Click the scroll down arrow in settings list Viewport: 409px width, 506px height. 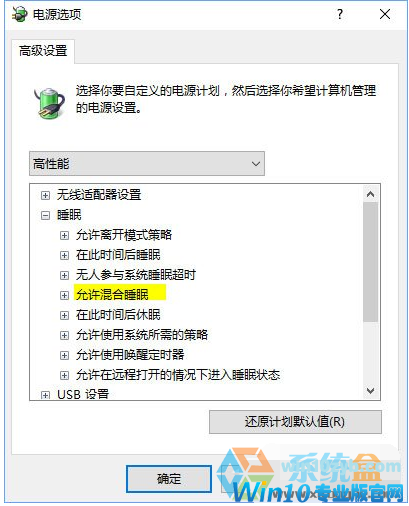(370, 390)
